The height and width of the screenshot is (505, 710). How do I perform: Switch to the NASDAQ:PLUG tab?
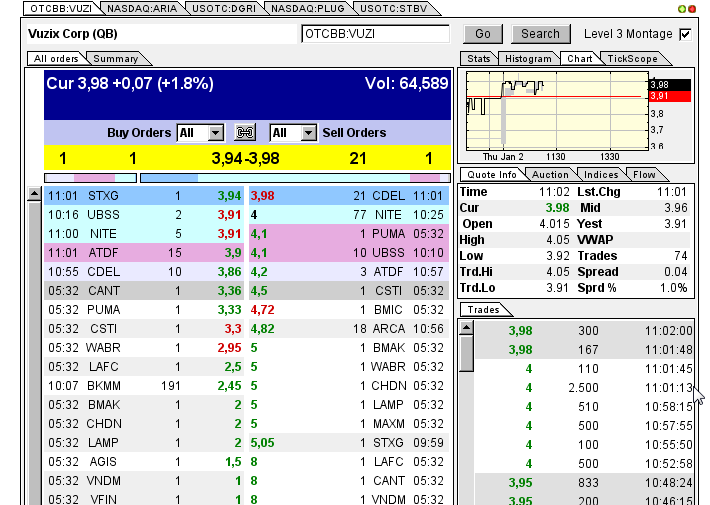coord(307,8)
